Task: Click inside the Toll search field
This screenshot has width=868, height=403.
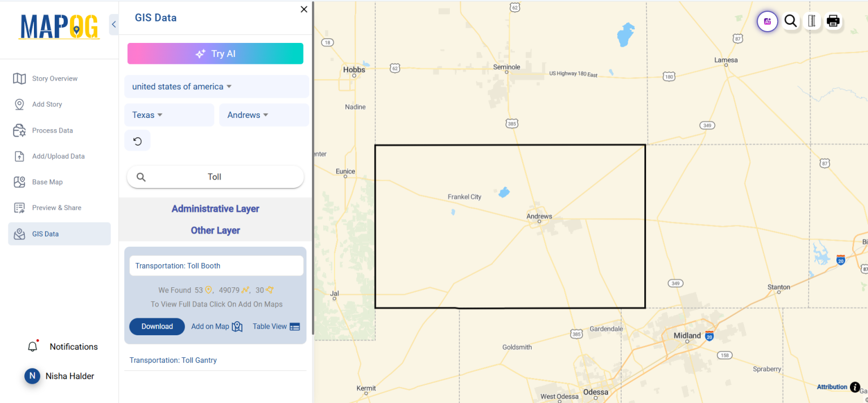Action: [x=215, y=177]
